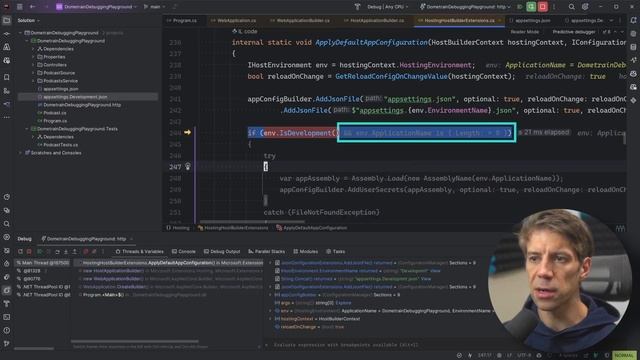Screen dimensions: 640x360
Task: Select Podcast.cs in solution tree
Action: pyautogui.click(x=55, y=113)
